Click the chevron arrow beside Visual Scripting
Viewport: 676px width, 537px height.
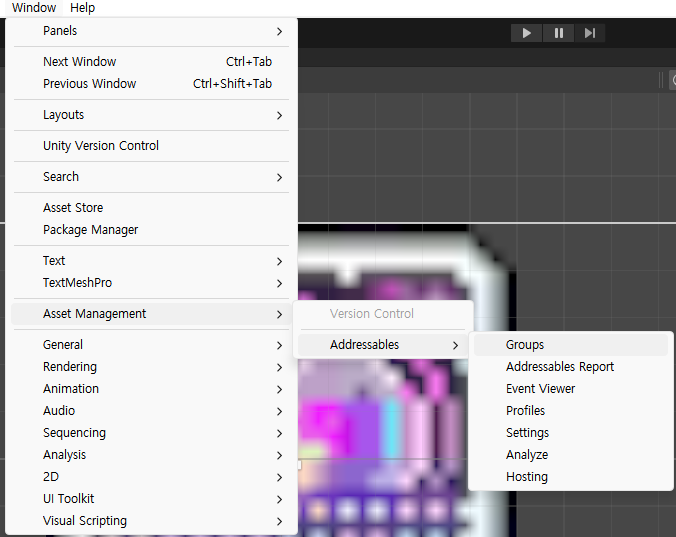coord(279,521)
